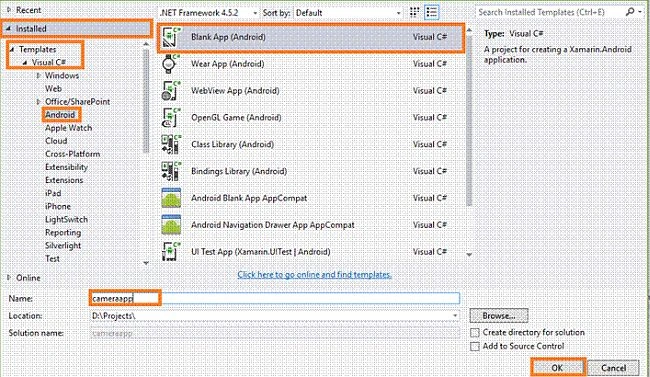Click the UI Test App icon
This screenshot has height=377, width=650.
click(x=171, y=252)
